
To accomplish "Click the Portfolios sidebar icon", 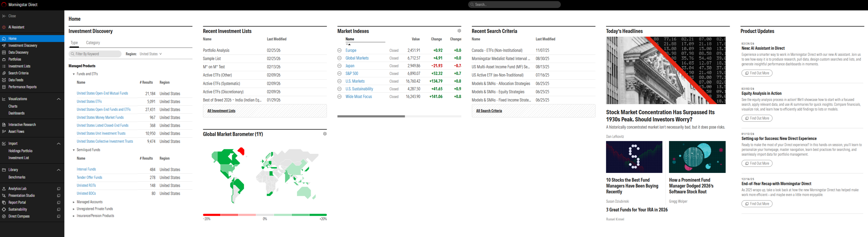I will (x=4, y=59).
